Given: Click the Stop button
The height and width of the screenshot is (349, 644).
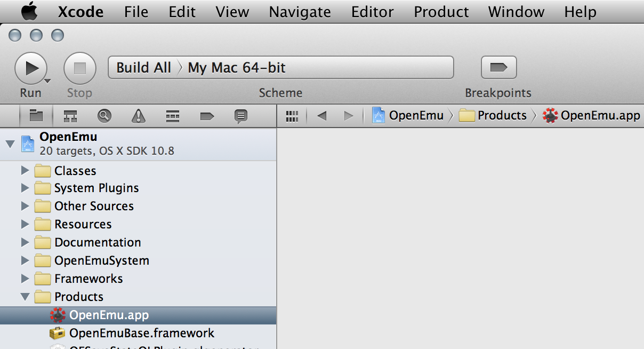Looking at the screenshot, I should [79, 68].
